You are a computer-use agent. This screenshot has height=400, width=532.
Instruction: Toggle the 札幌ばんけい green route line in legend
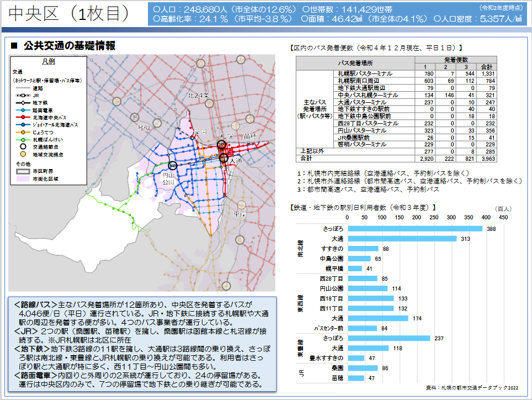pyautogui.click(x=24, y=139)
